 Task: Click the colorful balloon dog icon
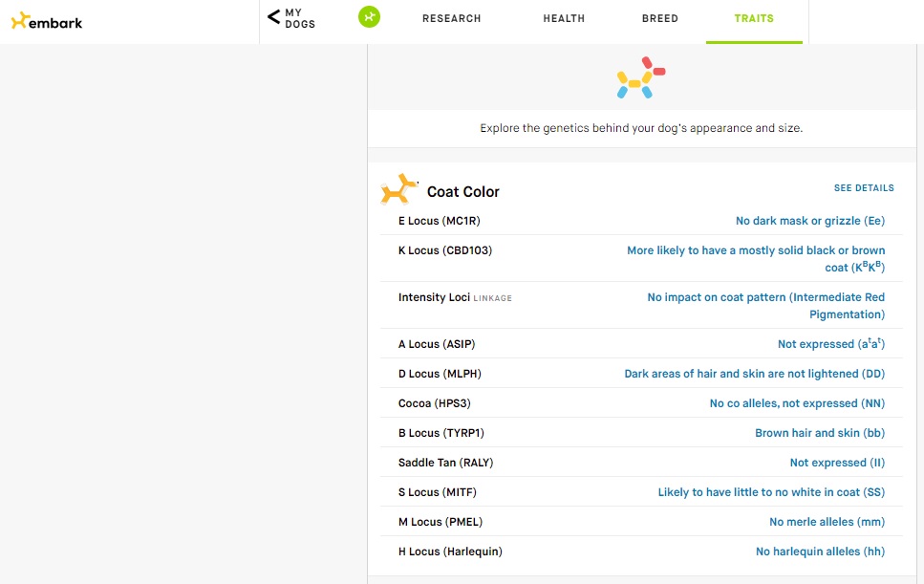click(x=641, y=77)
